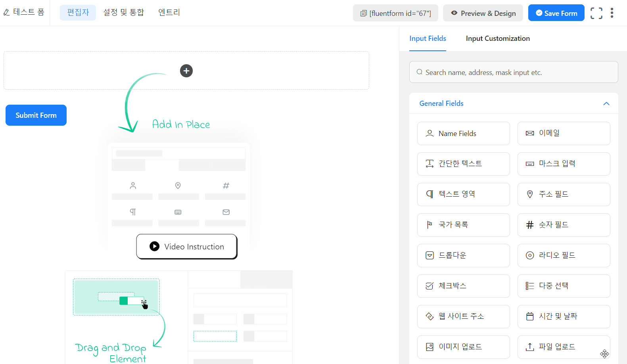Add the Name Fields element
This screenshot has width=627, height=364.
point(463,133)
